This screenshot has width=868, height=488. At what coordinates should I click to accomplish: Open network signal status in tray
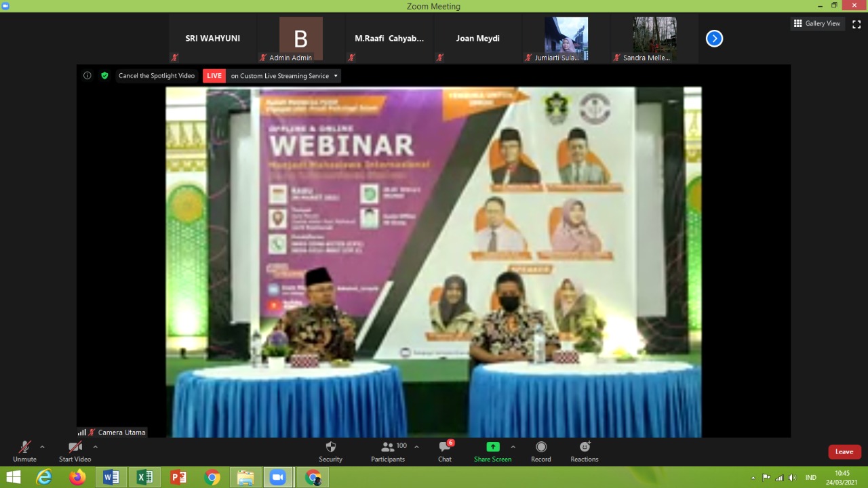[x=779, y=478]
